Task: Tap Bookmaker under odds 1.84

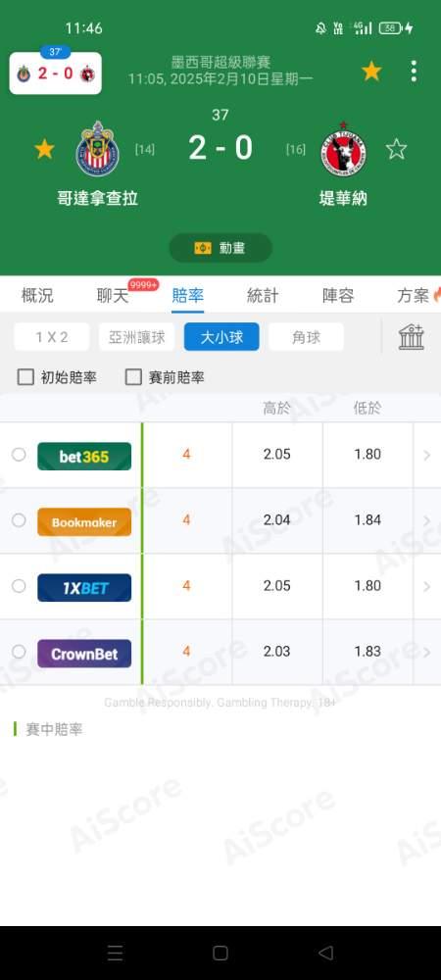Action: coord(367,520)
